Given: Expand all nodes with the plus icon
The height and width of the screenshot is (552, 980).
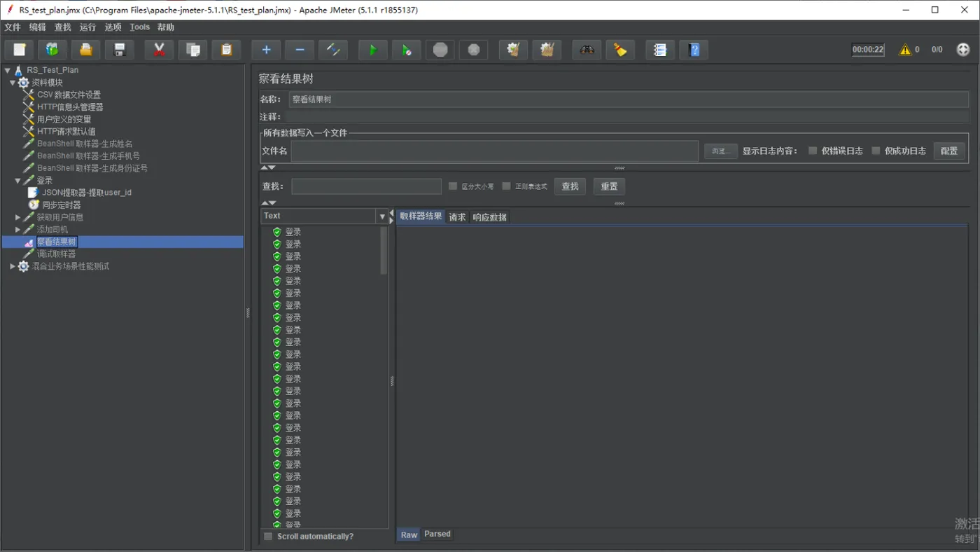Looking at the screenshot, I should pos(266,50).
